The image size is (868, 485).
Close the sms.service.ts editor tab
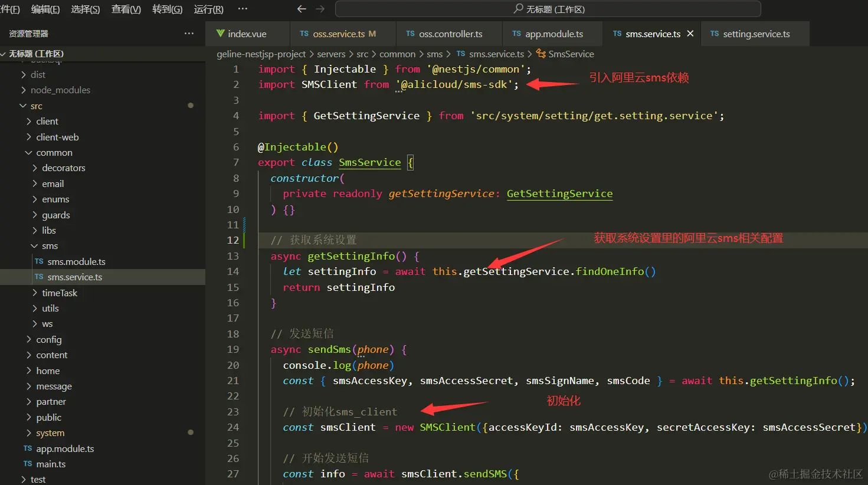[x=690, y=34]
